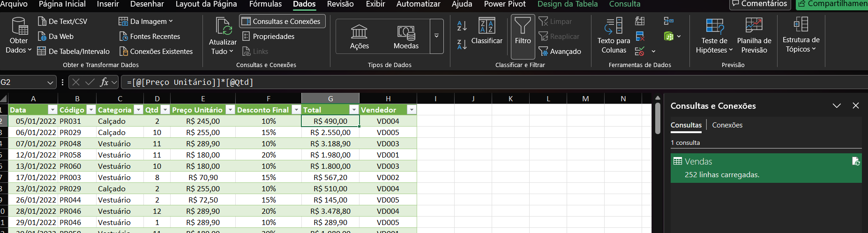Open the Data Validation dropdown arrow
Image resolution: width=868 pixels, height=233 pixels.
[653, 51]
